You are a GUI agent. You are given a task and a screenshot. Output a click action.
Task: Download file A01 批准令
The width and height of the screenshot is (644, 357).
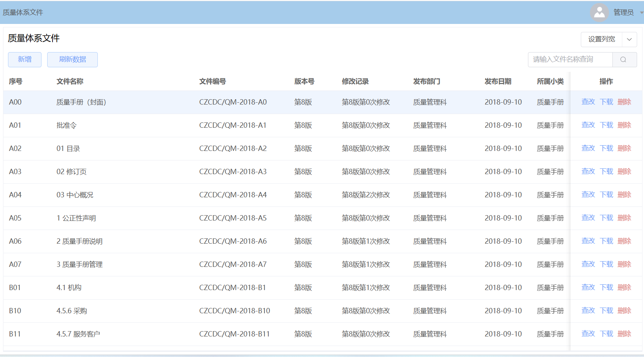pos(606,125)
